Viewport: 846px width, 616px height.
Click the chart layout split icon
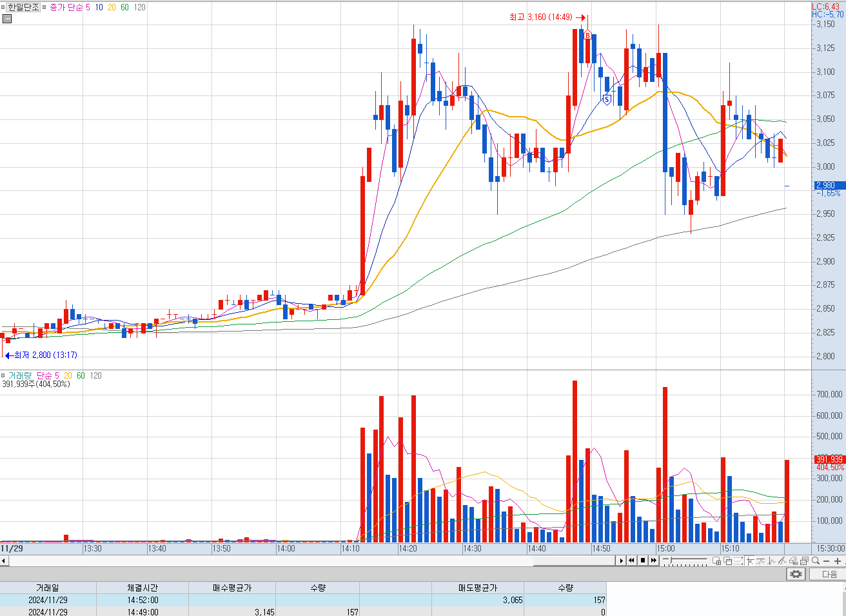[717, 561]
